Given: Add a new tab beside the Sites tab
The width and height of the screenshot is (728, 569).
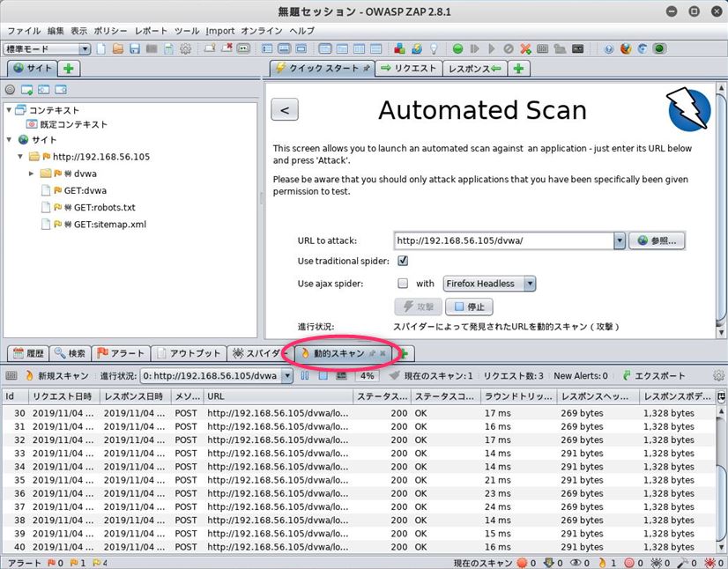Looking at the screenshot, I should tap(69, 69).
